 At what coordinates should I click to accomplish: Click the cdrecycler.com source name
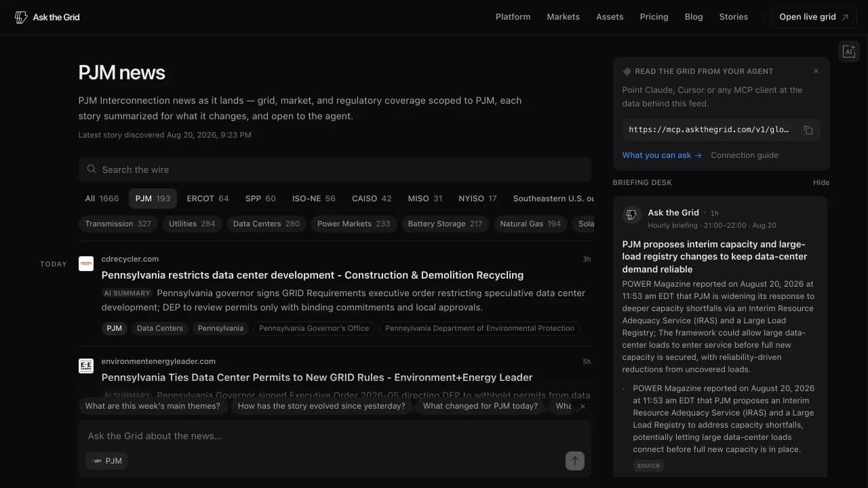point(130,259)
